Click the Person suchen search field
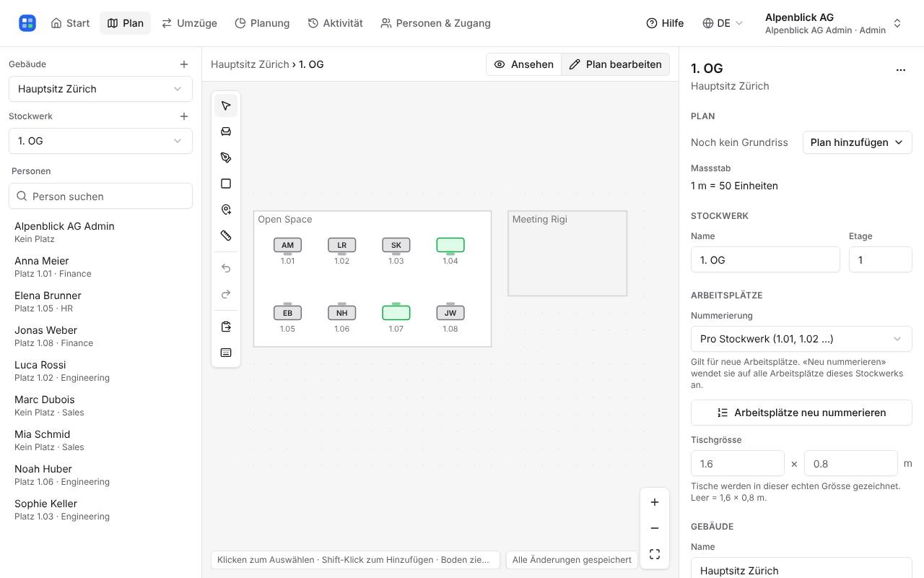 [100, 197]
